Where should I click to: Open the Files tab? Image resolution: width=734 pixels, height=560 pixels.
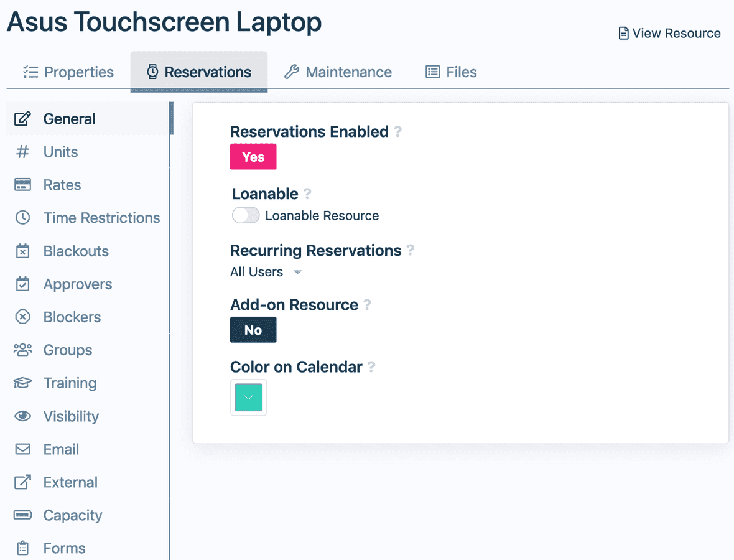click(x=450, y=72)
